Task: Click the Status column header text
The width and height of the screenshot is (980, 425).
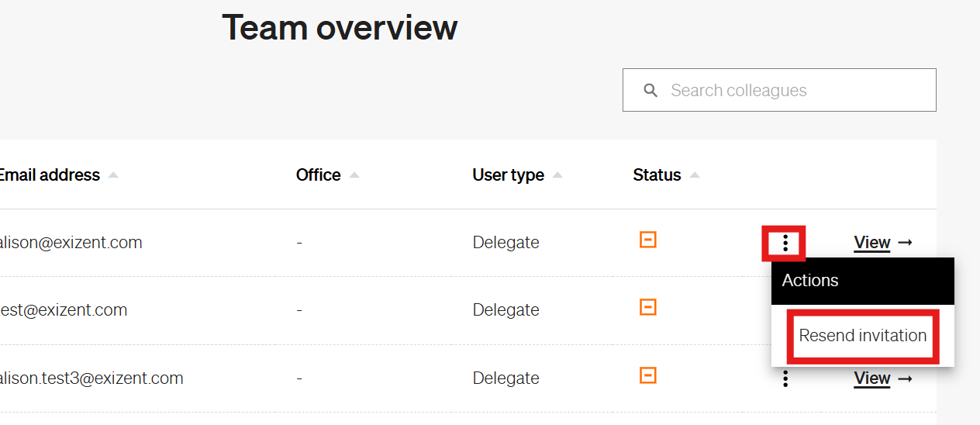Action: tap(657, 175)
